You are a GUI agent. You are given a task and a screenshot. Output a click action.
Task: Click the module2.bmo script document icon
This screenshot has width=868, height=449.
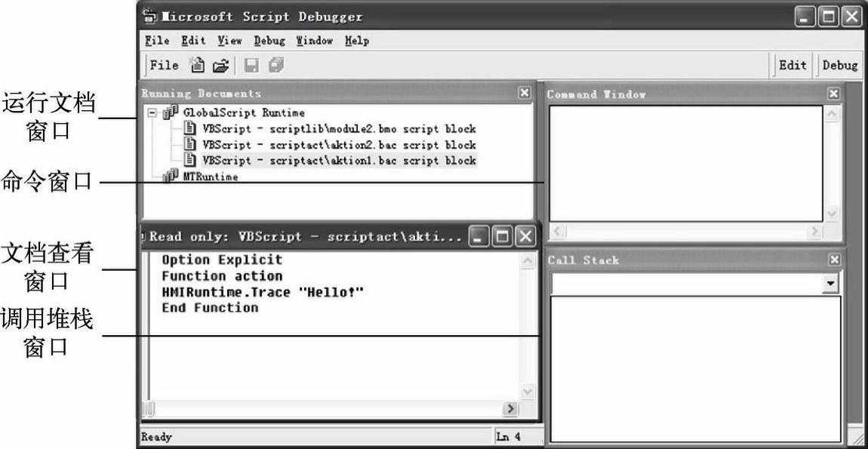click(190, 128)
